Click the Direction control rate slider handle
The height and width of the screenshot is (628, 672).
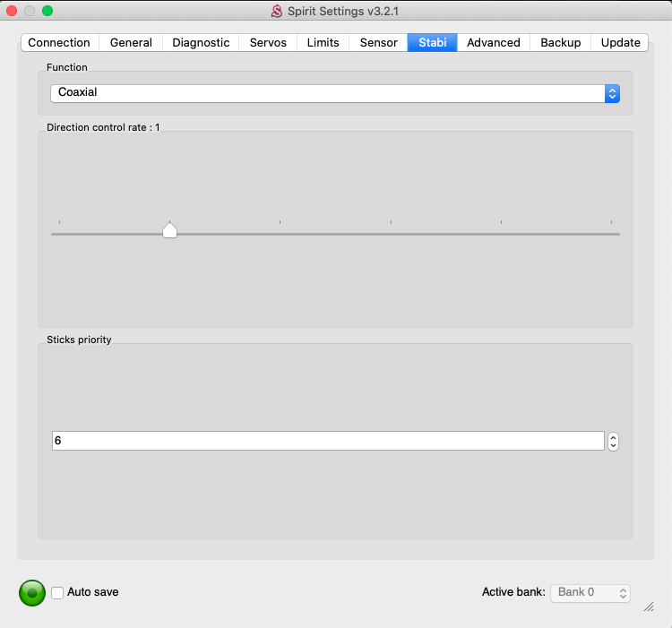point(169,231)
